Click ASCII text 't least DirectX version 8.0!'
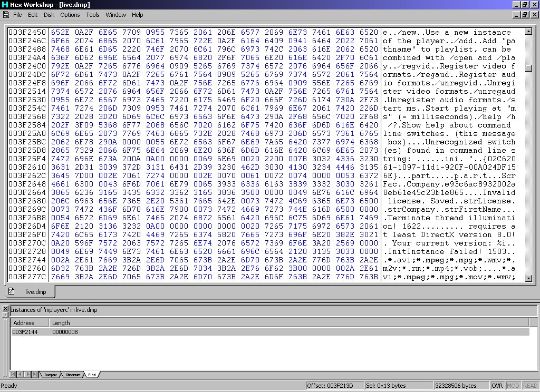This screenshot has height=392, width=540. click(x=449, y=234)
